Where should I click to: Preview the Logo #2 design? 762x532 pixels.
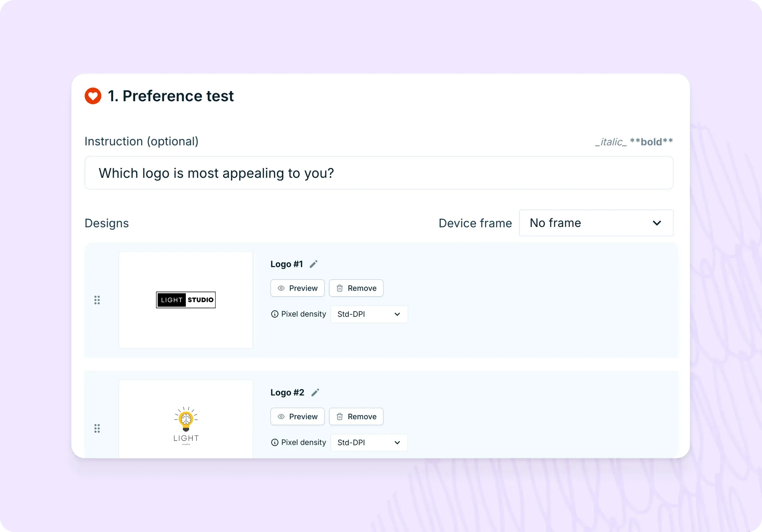click(x=297, y=417)
